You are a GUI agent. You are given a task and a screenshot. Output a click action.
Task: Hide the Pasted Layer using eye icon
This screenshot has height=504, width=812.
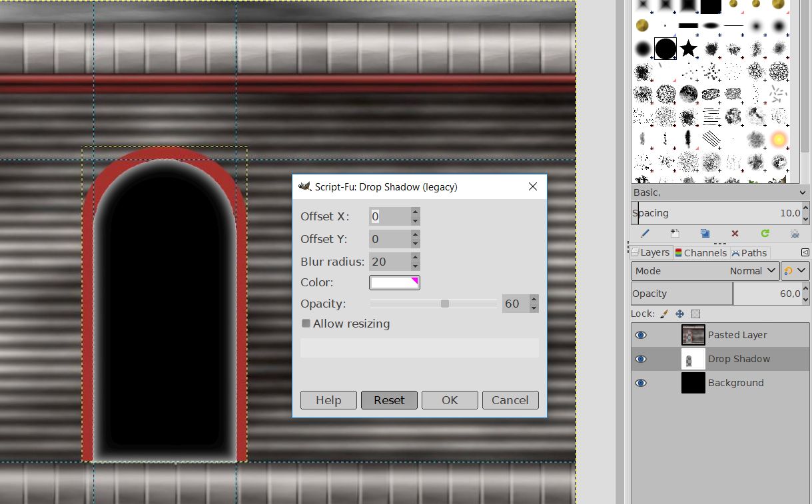[641, 335]
